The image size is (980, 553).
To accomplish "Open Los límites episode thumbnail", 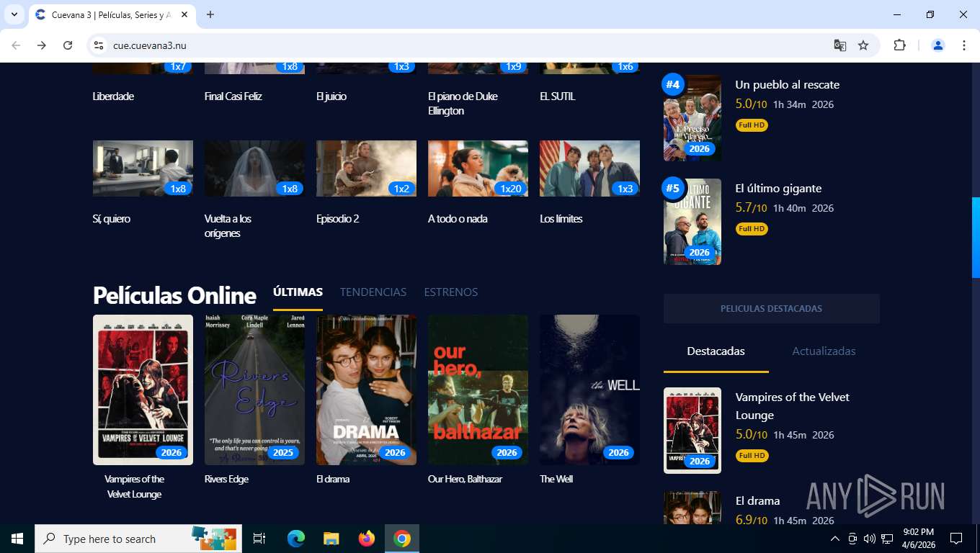I will (x=589, y=168).
